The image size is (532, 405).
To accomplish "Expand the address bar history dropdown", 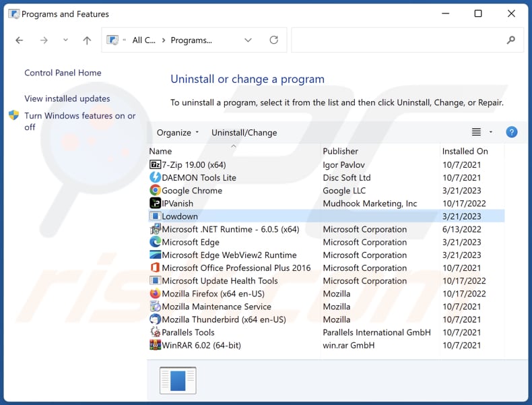I will coord(248,40).
